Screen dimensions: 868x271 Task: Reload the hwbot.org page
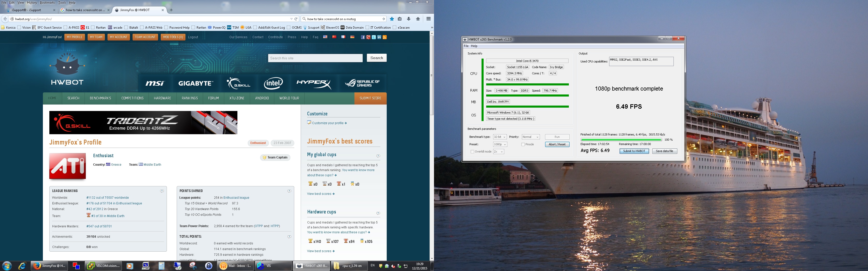point(296,19)
